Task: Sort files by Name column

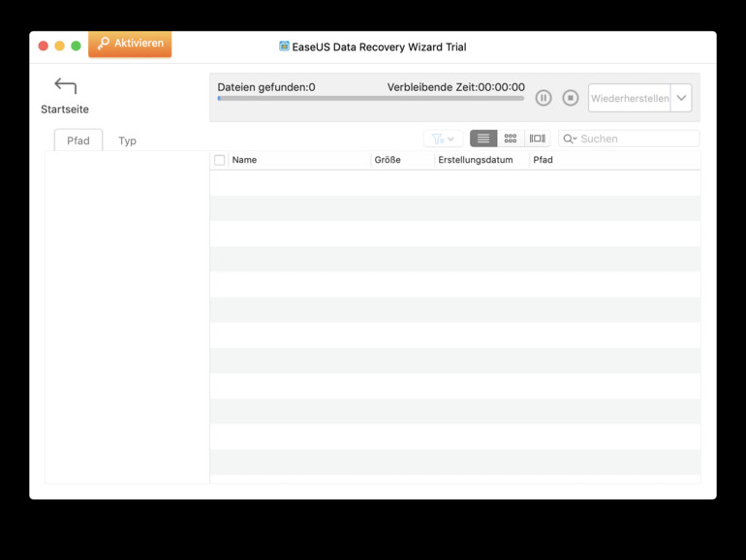Action: 299,160
